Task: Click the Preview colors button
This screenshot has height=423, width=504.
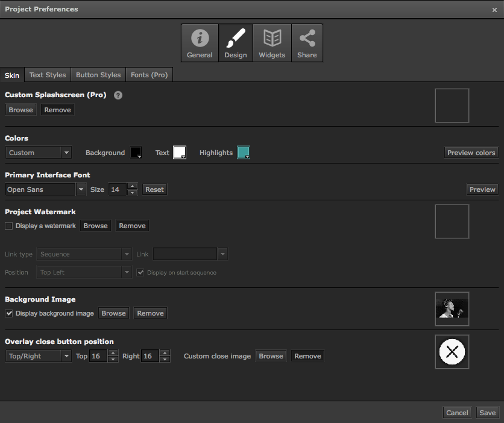Action: 471,153
